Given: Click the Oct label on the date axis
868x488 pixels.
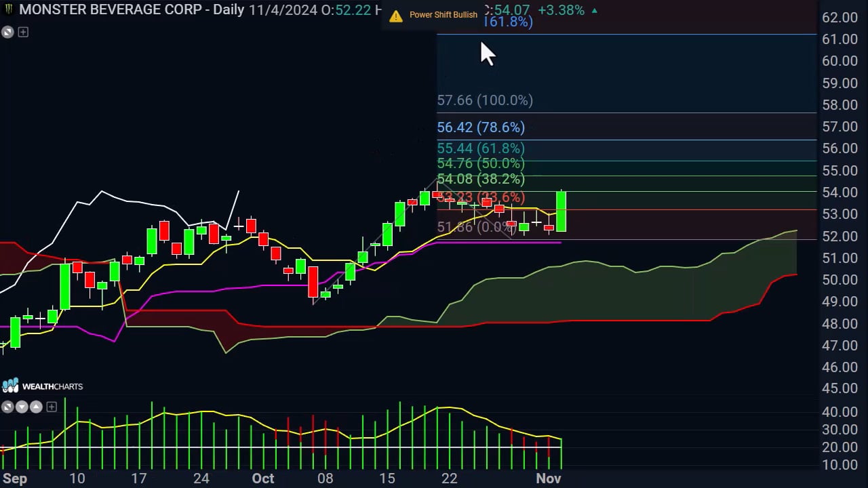Looking at the screenshot, I should (x=263, y=479).
